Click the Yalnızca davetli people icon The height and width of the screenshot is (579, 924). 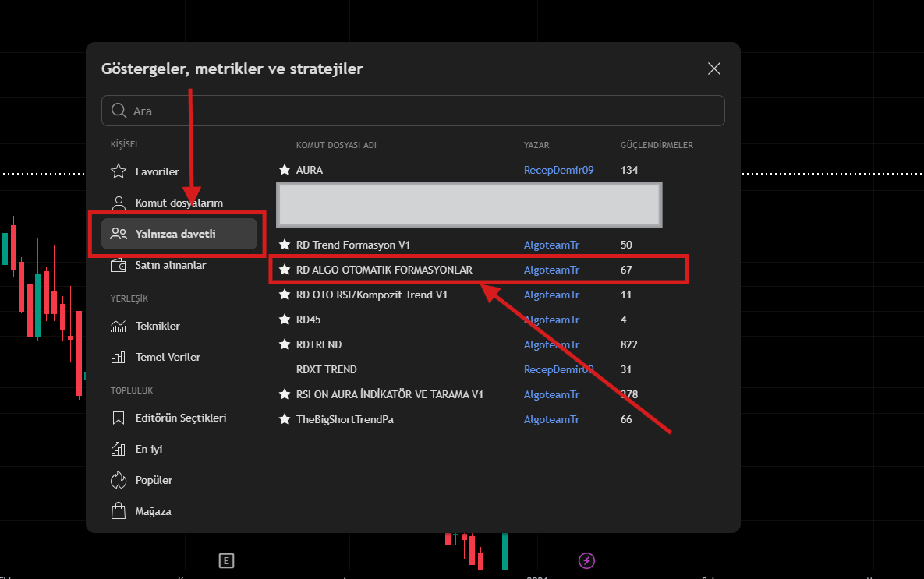click(119, 234)
